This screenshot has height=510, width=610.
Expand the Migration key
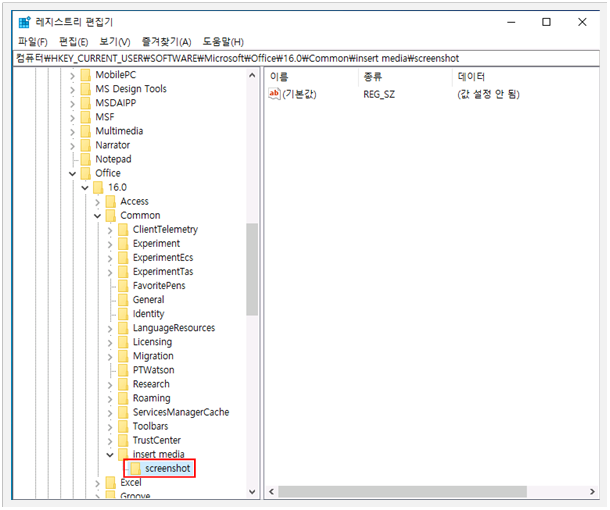[110, 356]
